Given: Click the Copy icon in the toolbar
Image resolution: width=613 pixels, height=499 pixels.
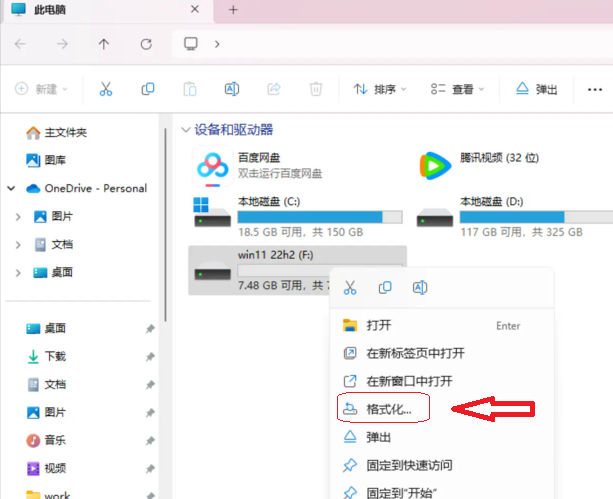Looking at the screenshot, I should tap(148, 89).
